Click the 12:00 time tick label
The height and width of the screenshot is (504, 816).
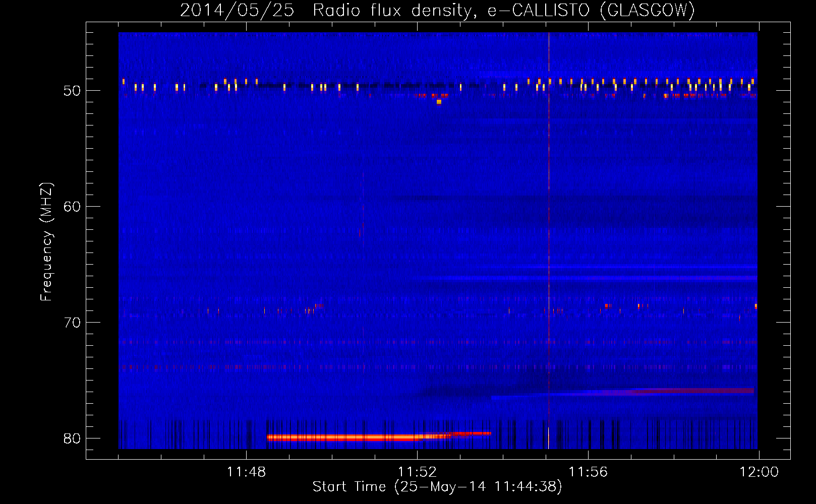click(x=759, y=472)
